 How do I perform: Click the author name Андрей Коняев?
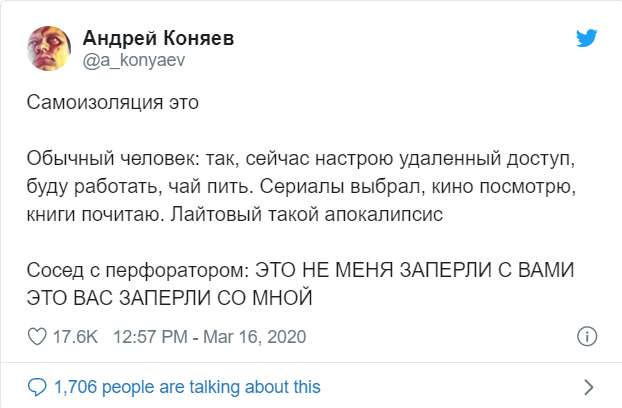159,37
